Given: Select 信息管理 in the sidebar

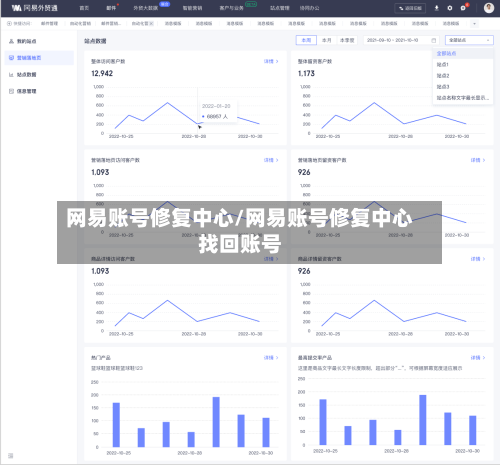Looking at the screenshot, I should click(26, 91).
